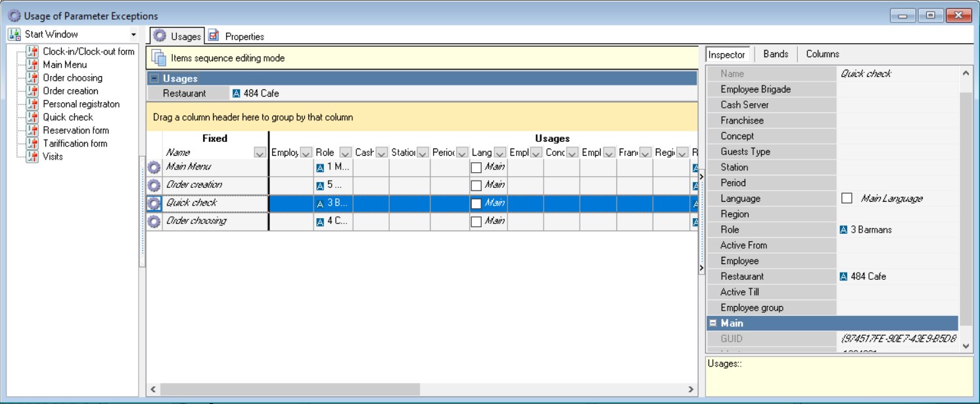Click the Order creation tree icon

tap(32, 91)
